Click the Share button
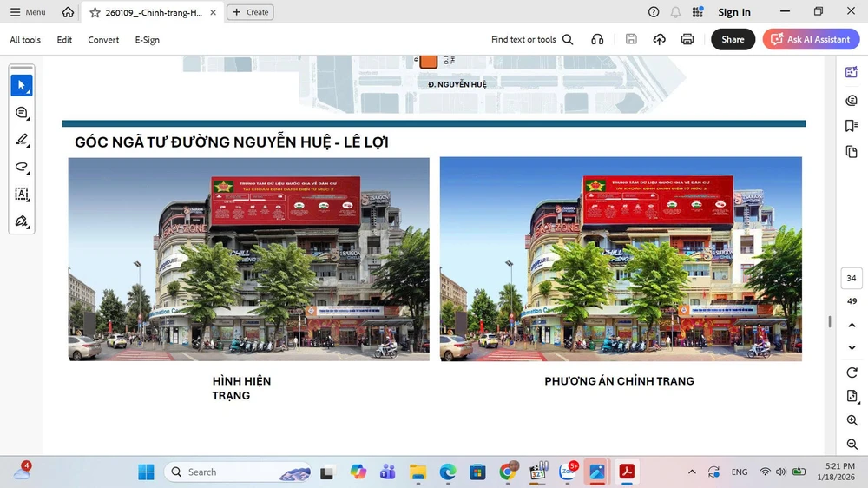Viewport: 868px width, 488px height. pos(733,39)
